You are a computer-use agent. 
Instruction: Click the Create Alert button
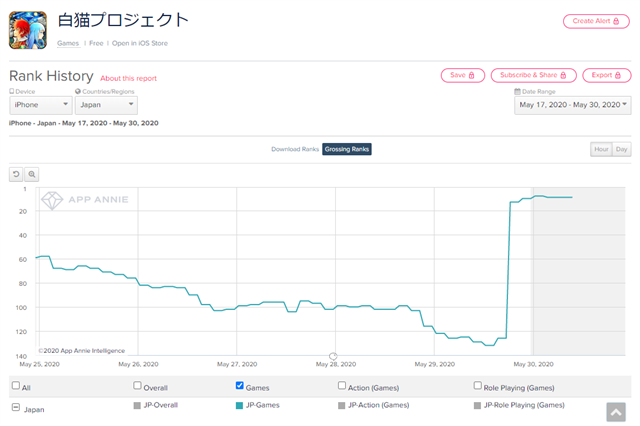[x=596, y=21]
